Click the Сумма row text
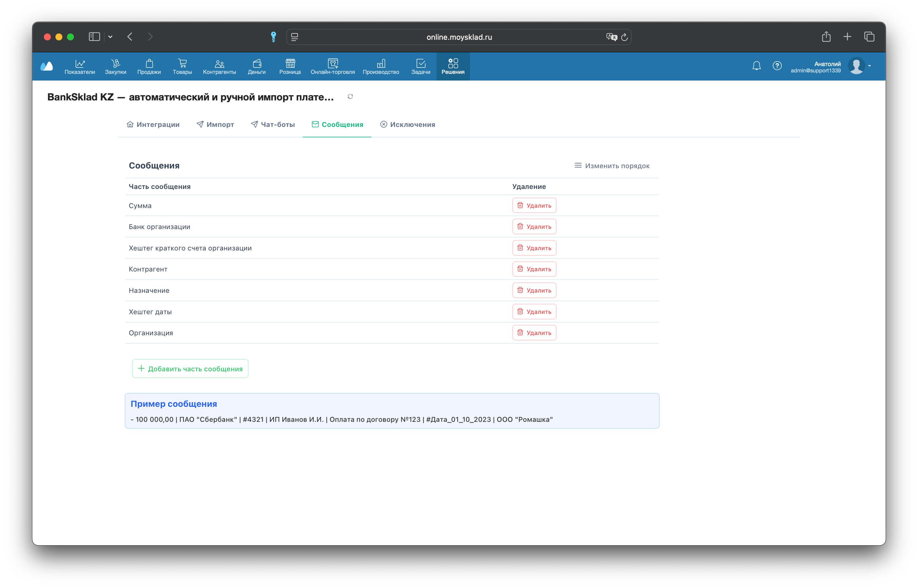Viewport: 918px width, 588px height. (x=140, y=206)
